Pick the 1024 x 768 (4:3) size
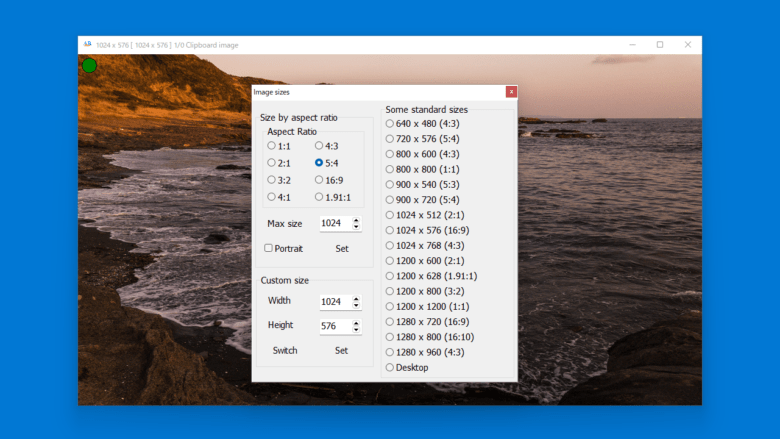 425,246
